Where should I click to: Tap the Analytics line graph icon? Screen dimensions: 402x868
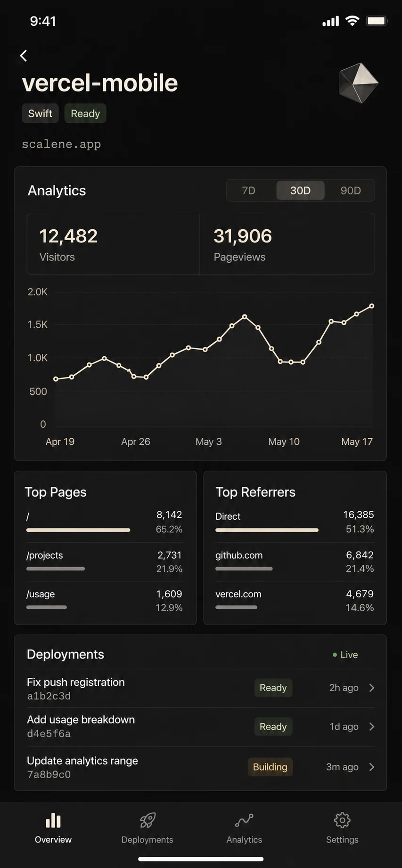tap(244, 820)
